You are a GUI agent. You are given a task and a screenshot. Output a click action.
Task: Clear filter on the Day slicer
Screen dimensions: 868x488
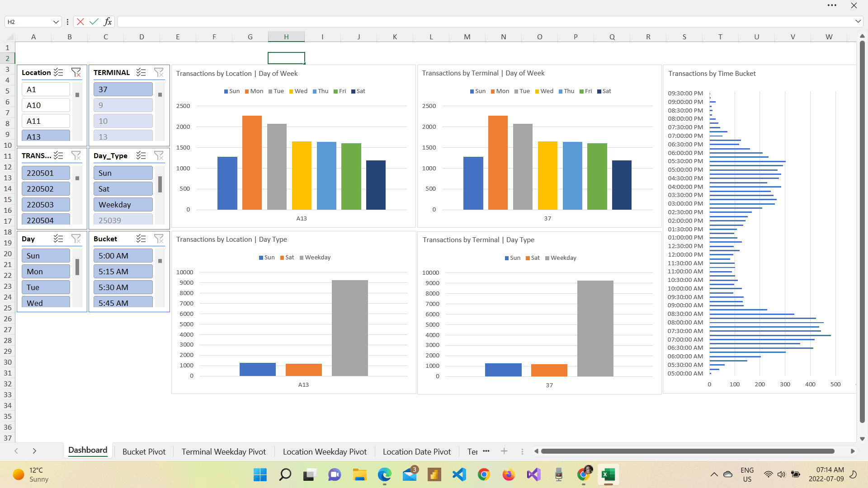click(x=76, y=239)
